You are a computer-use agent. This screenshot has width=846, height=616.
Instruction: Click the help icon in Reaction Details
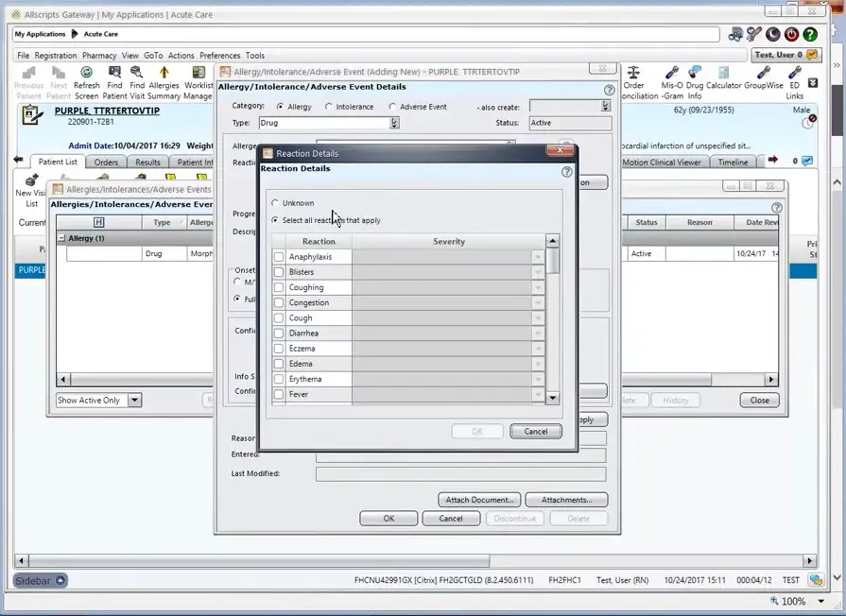pos(566,172)
